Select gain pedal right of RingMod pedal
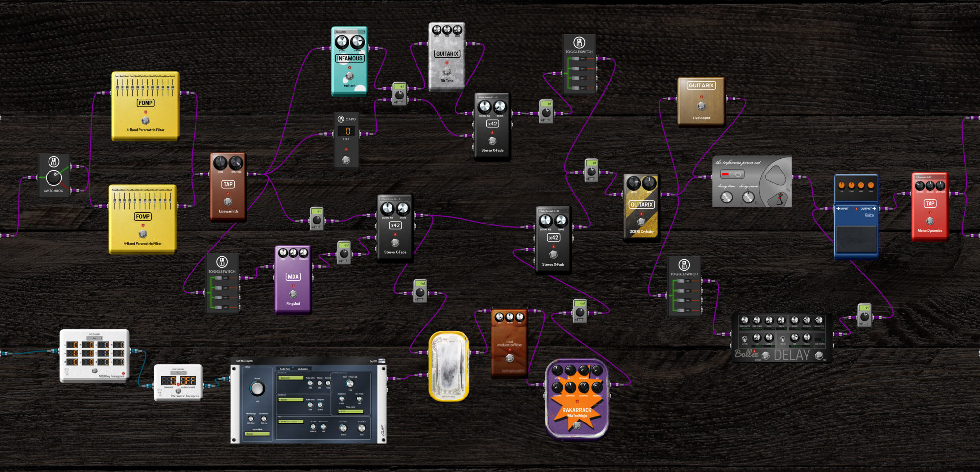This screenshot has width=980, height=472. [x=344, y=252]
